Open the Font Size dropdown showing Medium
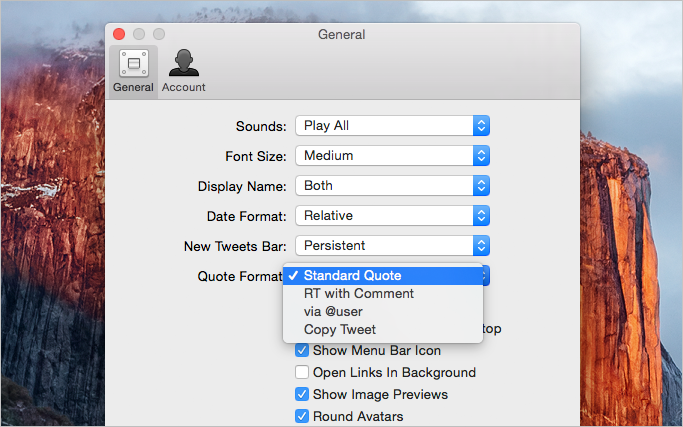Screen dimensions: 683x427 tap(392, 156)
